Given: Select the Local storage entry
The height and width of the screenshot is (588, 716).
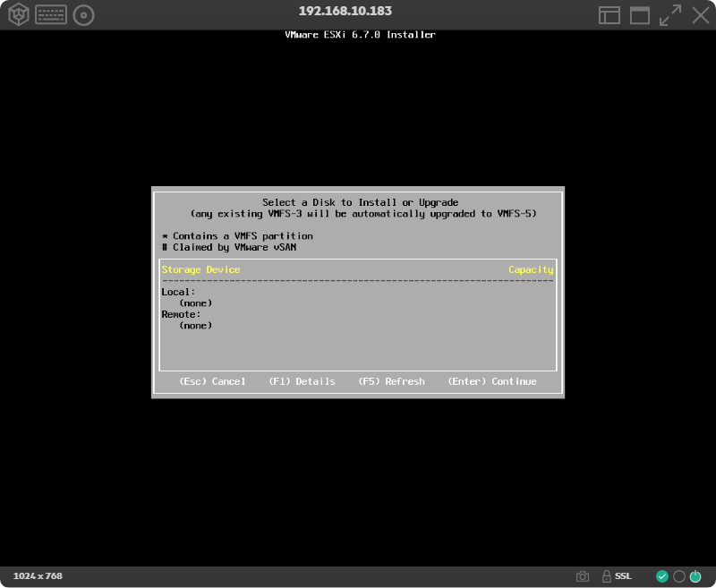Looking at the screenshot, I should pyautogui.click(x=177, y=291).
